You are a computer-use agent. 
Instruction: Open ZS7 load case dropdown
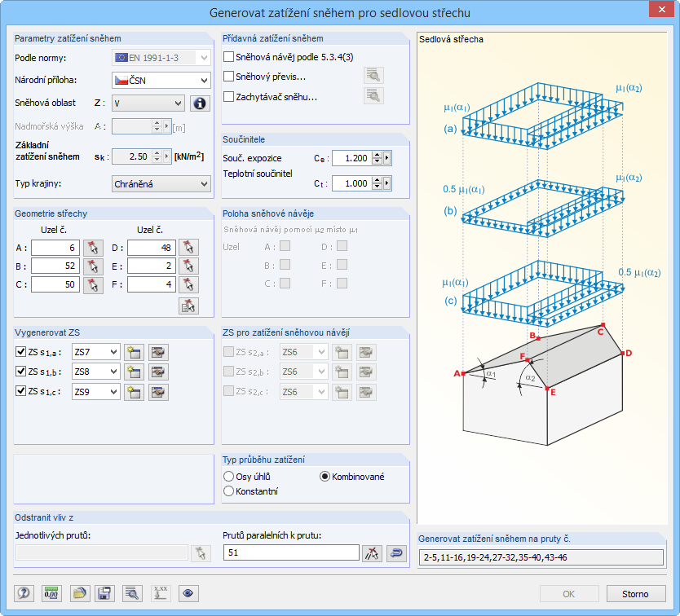click(x=96, y=352)
